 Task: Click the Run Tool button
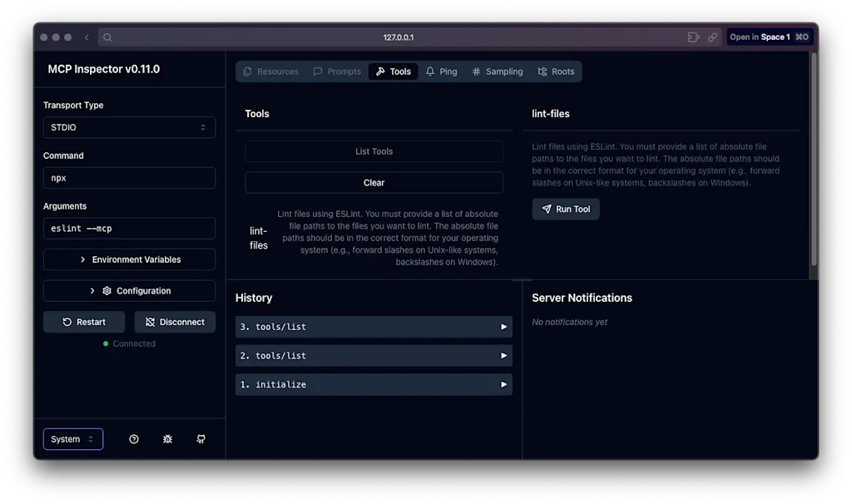click(x=566, y=209)
